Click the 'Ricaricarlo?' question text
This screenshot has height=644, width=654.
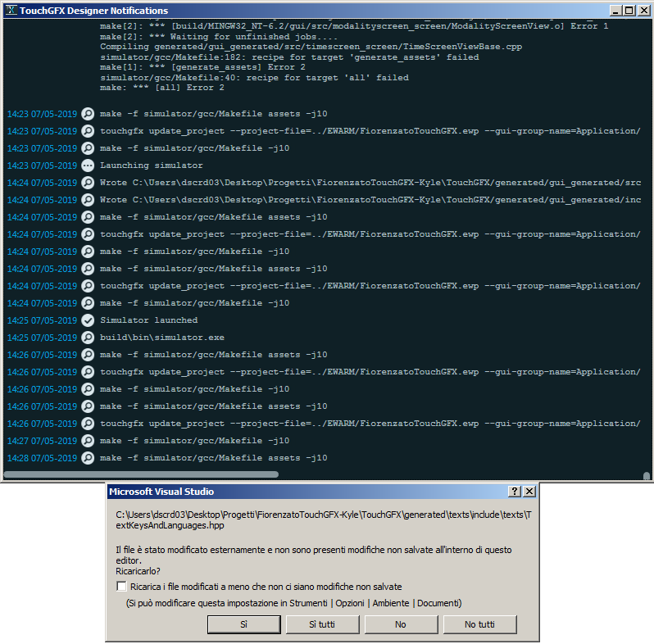point(138,571)
